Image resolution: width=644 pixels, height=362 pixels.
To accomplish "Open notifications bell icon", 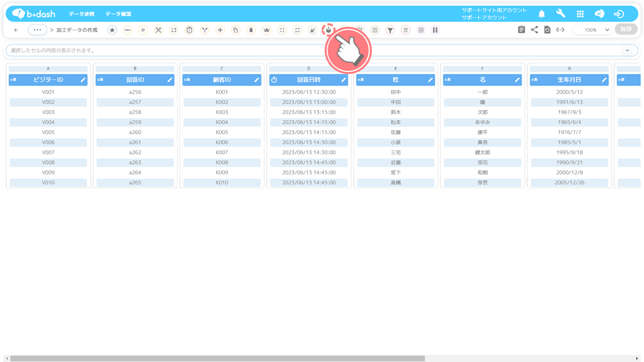I will (542, 14).
